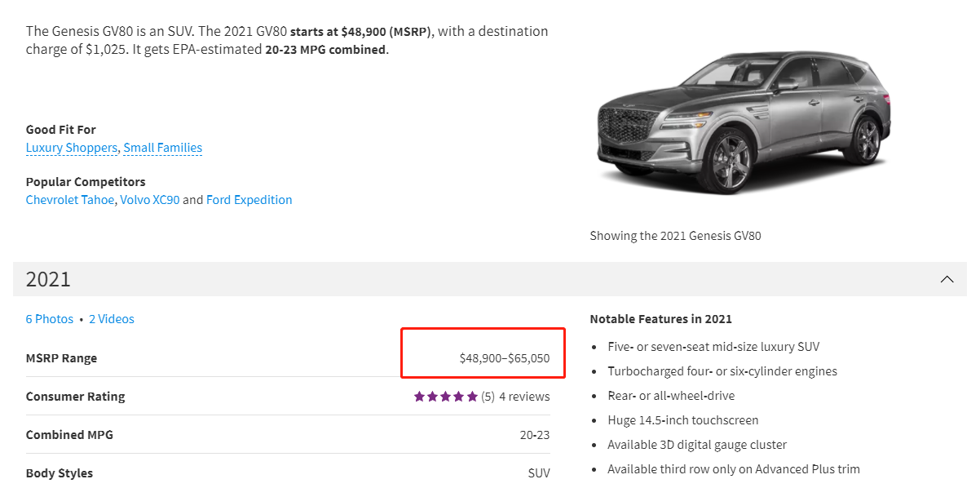The height and width of the screenshot is (488, 980).
Task: Click the MSRP Range row label
Action: tap(61, 358)
